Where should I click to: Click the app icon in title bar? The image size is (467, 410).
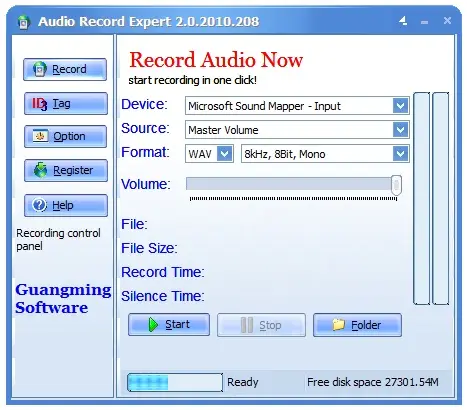[23, 22]
